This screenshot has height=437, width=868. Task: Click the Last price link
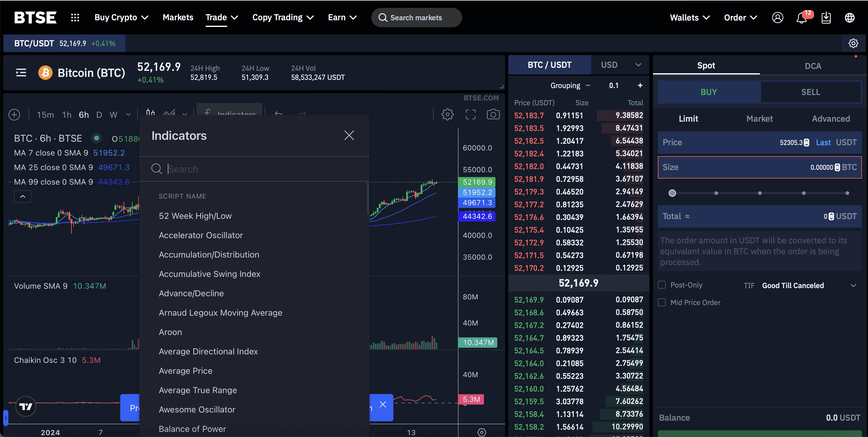click(x=823, y=143)
